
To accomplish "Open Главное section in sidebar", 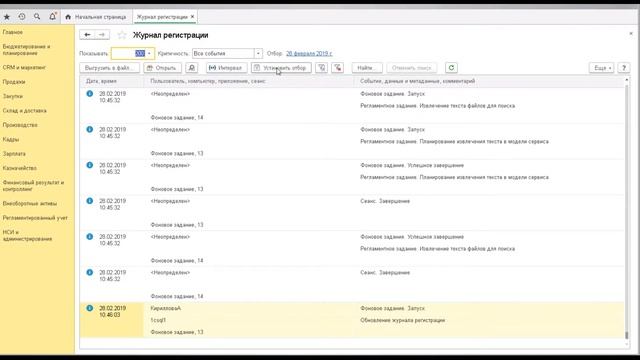I will pos(13,32).
